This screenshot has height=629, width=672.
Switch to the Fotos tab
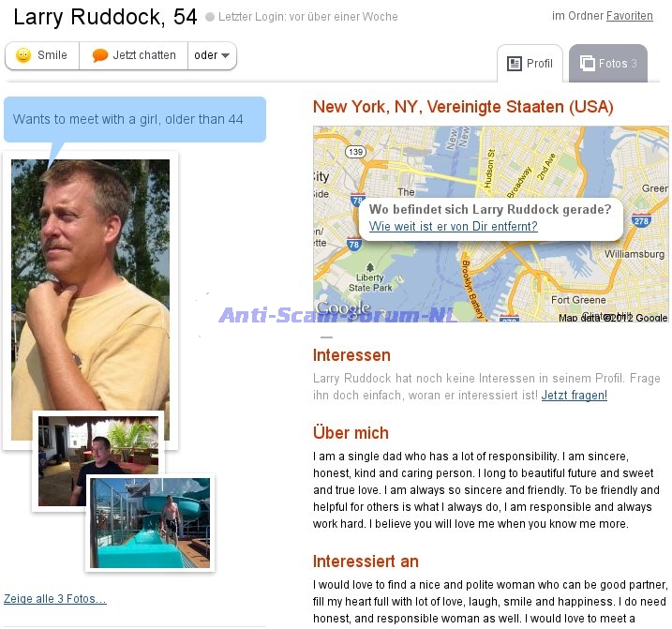coord(608,64)
